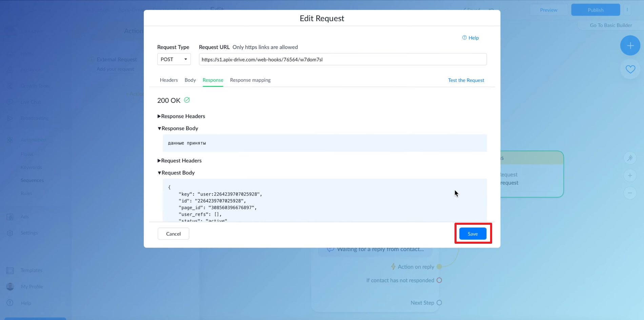The width and height of the screenshot is (644, 320).
Task: Click the Test the Request link
Action: [x=466, y=80]
